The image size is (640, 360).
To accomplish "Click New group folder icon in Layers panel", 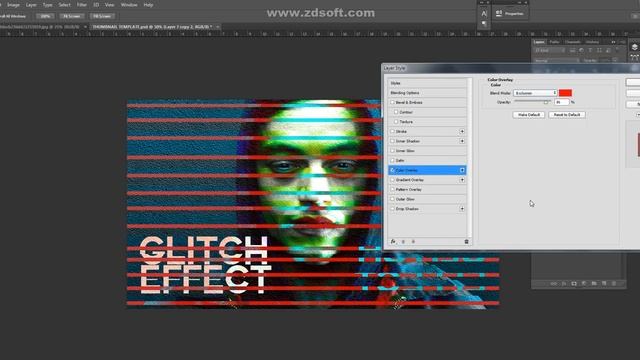I will [x=594, y=283].
